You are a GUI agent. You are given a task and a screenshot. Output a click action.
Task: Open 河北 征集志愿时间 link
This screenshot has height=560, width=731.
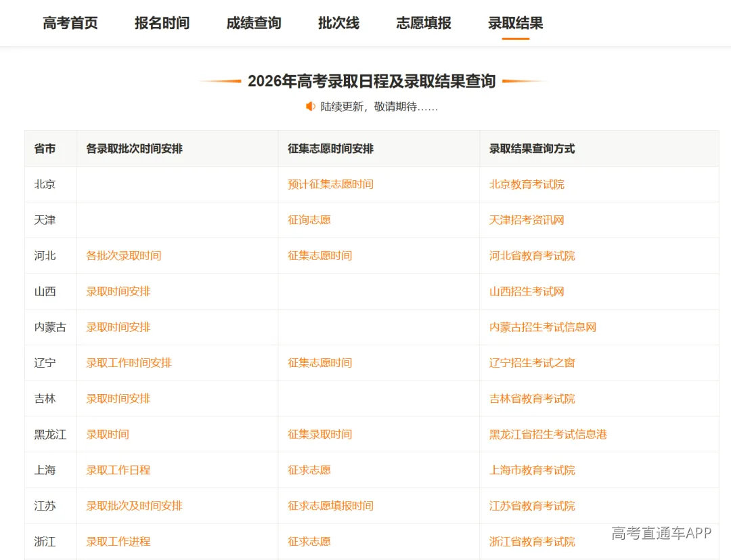[319, 255]
